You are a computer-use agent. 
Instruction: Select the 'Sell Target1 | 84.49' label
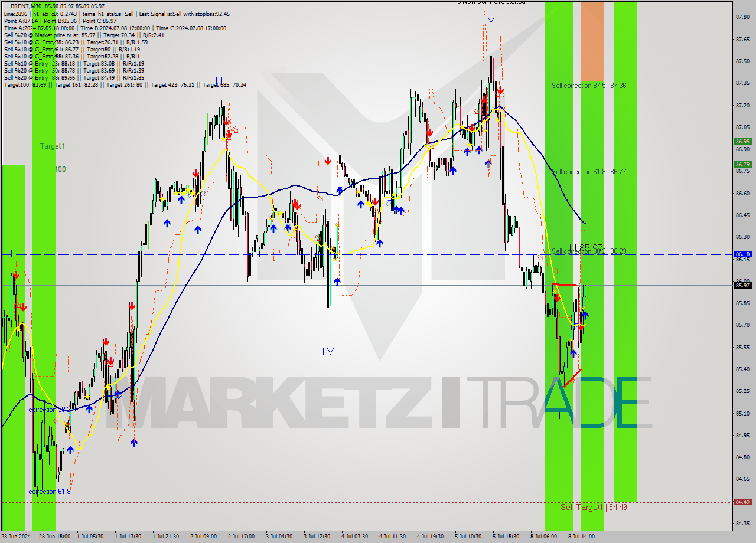click(x=594, y=507)
